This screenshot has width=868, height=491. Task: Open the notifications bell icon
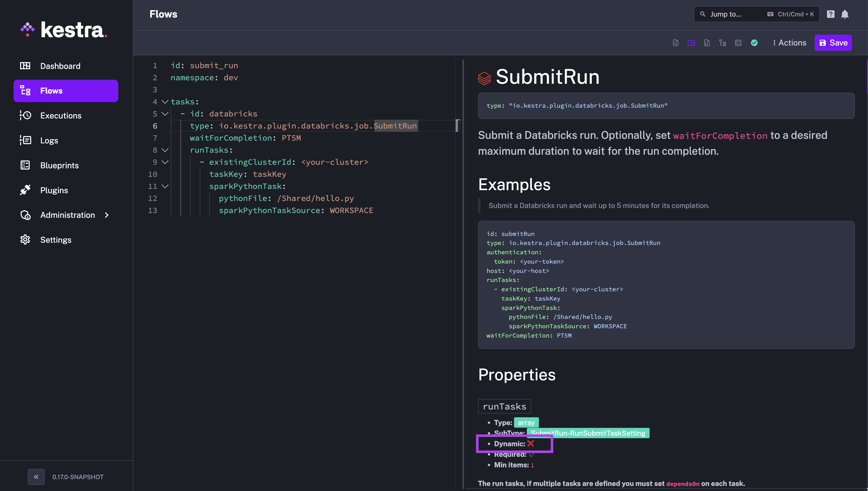tap(845, 14)
